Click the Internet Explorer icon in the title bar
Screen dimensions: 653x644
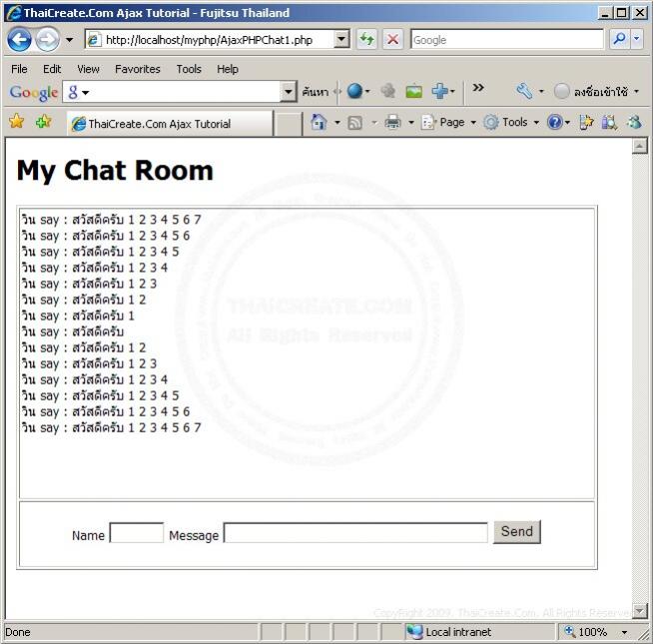click(14, 13)
